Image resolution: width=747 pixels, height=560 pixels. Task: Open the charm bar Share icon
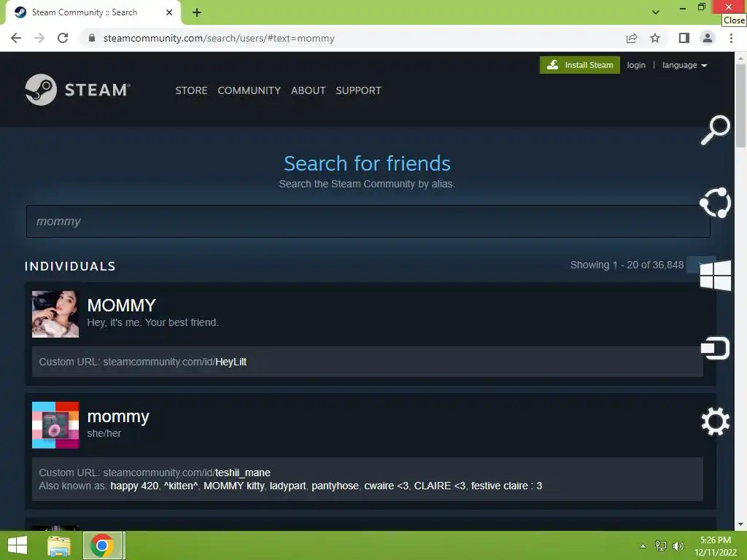715,203
